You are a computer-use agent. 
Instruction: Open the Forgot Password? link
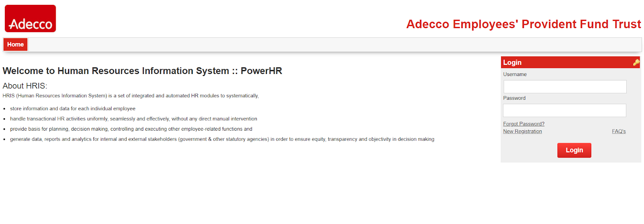coord(524,124)
